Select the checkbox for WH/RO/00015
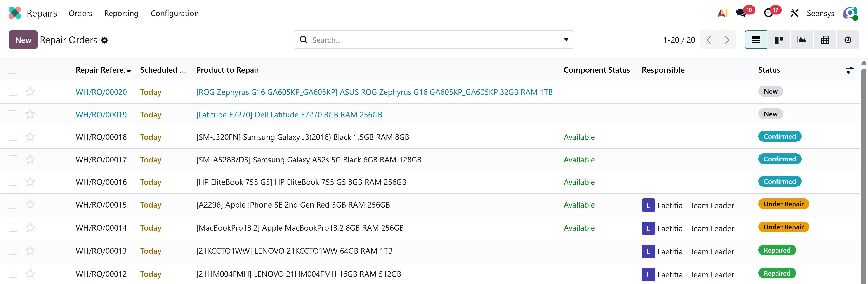 pyautogui.click(x=13, y=205)
